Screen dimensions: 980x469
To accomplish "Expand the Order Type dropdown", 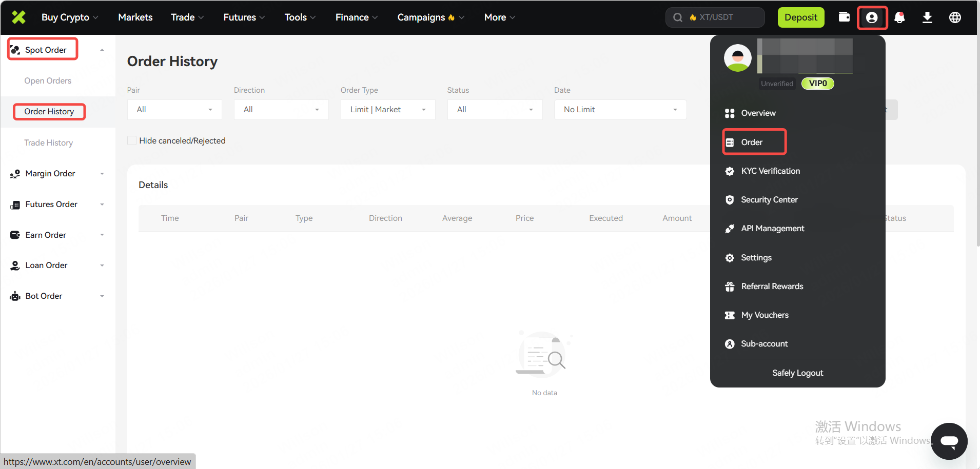I will pyautogui.click(x=388, y=110).
